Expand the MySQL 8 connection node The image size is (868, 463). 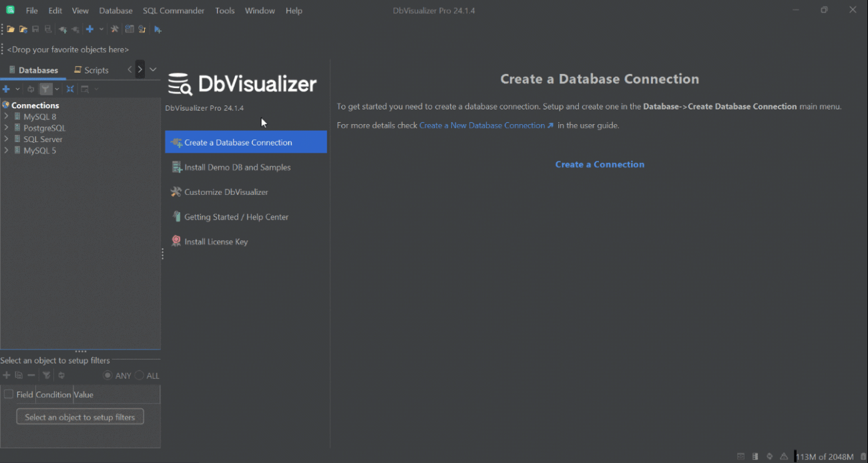[x=6, y=117]
